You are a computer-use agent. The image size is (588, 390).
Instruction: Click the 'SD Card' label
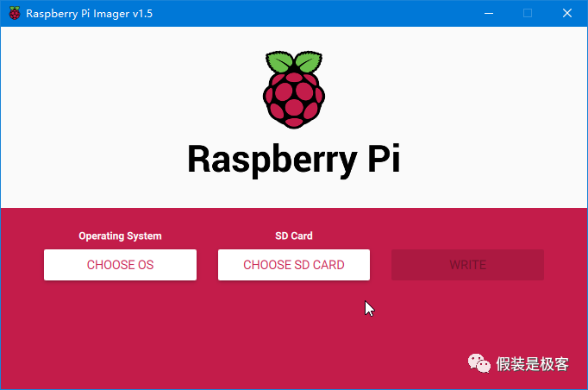(x=294, y=236)
